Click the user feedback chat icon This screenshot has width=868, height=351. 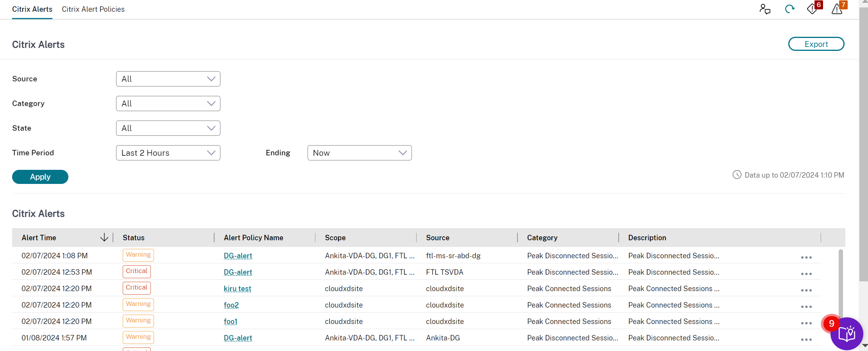tap(764, 9)
